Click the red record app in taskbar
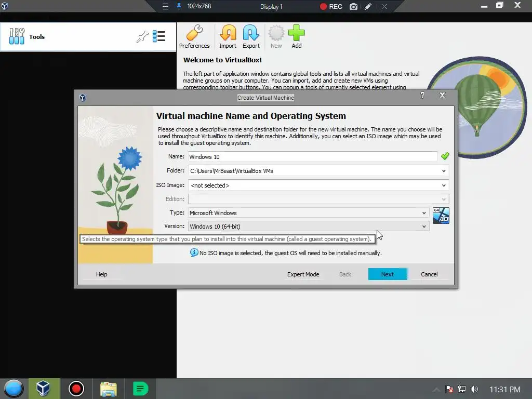Viewport: 532px width, 399px height. (x=76, y=389)
